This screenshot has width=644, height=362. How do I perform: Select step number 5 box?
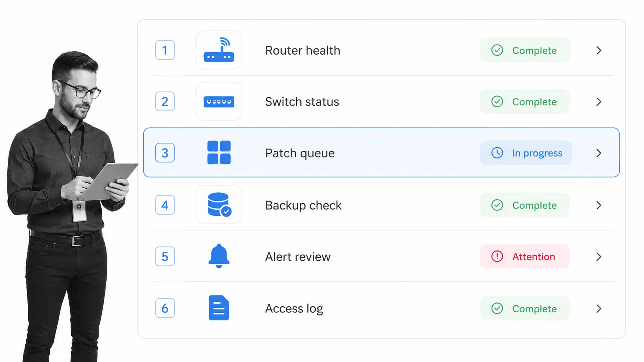(165, 256)
